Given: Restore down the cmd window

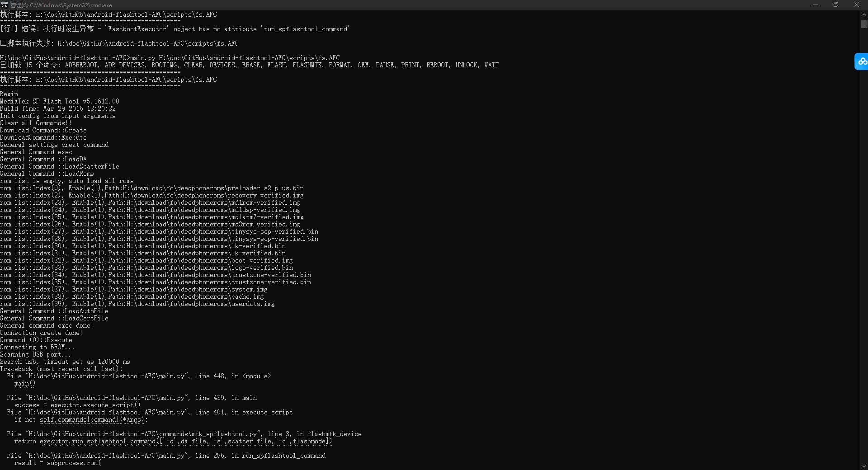Looking at the screenshot, I should [836, 5].
